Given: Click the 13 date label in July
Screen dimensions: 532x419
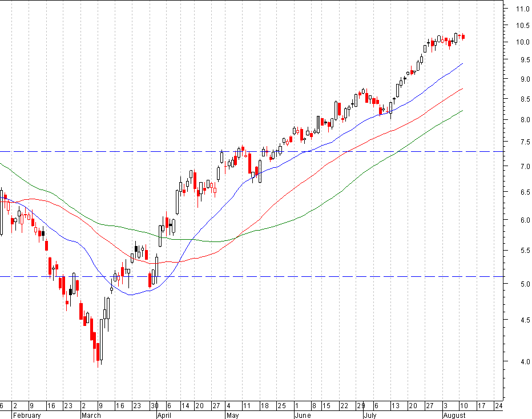Looking at the screenshot, I should 395,406.
